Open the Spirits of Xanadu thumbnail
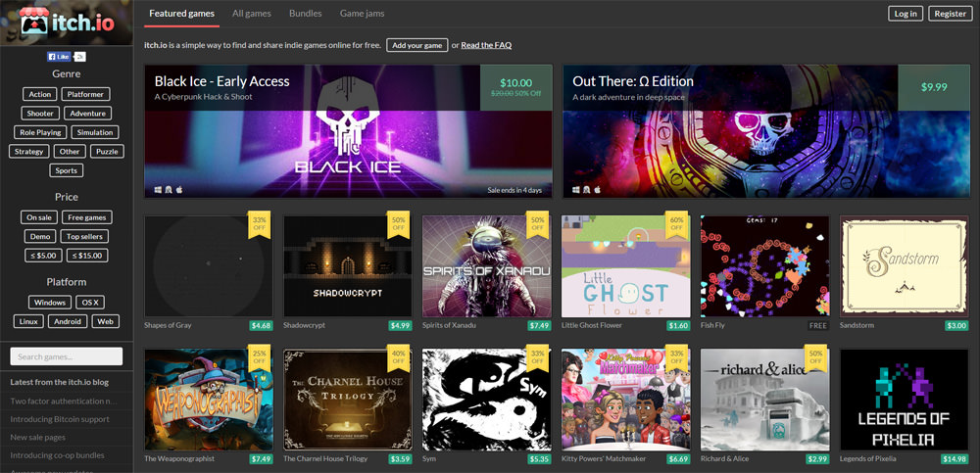980x473 pixels. pos(487,266)
